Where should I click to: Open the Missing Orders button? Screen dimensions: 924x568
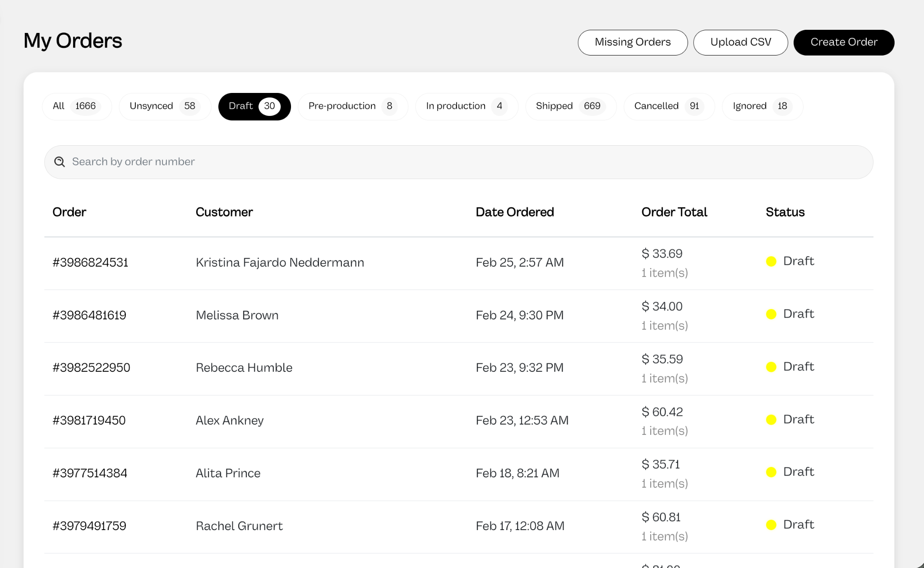pyautogui.click(x=633, y=42)
